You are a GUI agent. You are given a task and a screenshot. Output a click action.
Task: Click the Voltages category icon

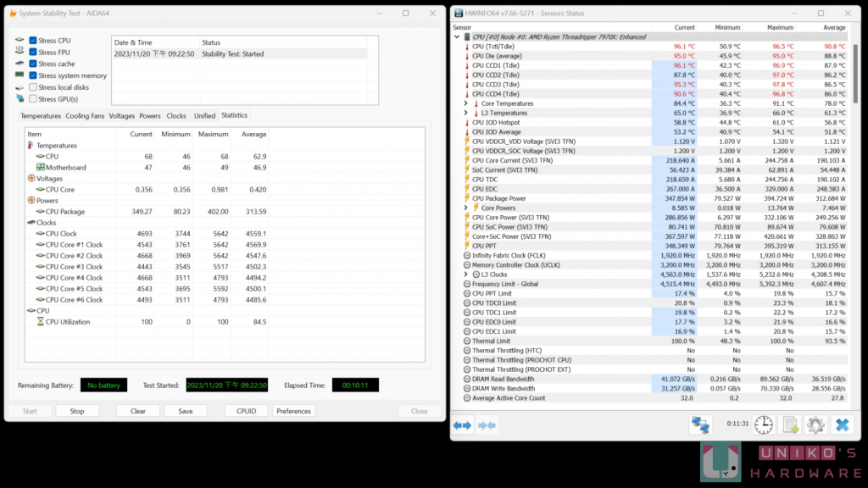[x=31, y=179]
